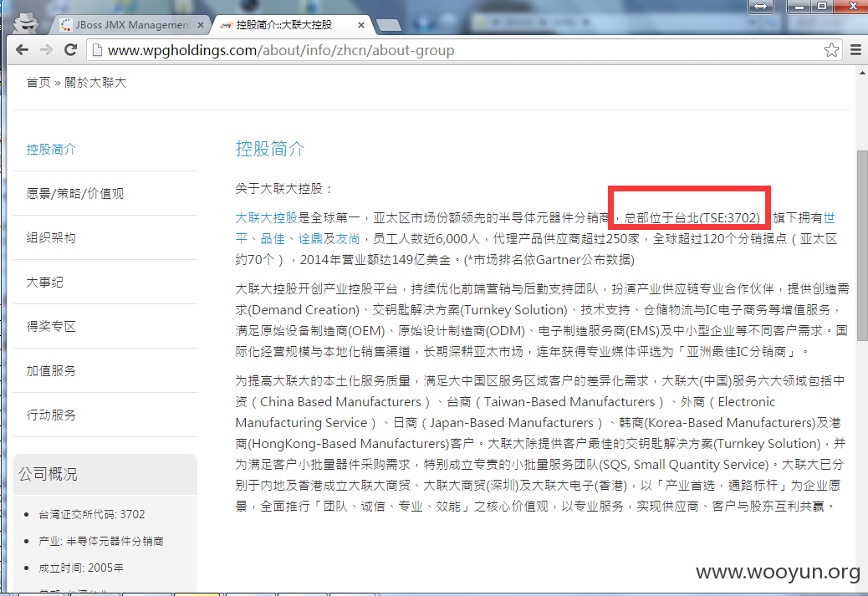
Task: Click the 大联大控股 hyperlink in paragraph
Action: [x=266, y=217]
